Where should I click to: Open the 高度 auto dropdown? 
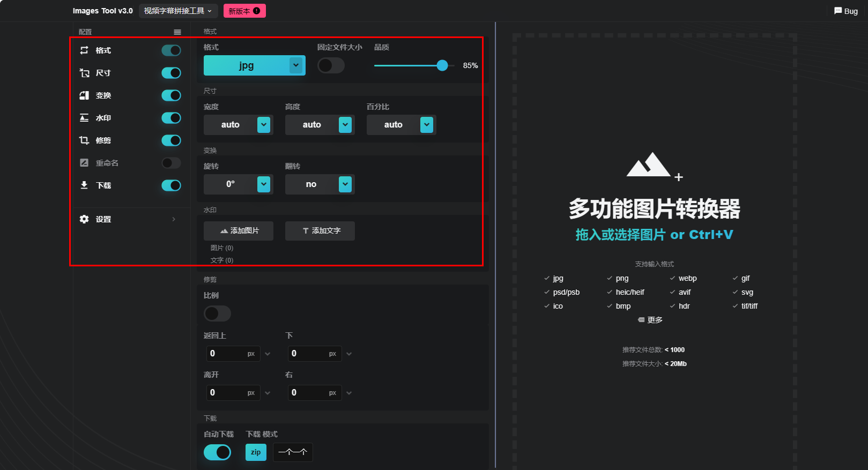[320, 125]
